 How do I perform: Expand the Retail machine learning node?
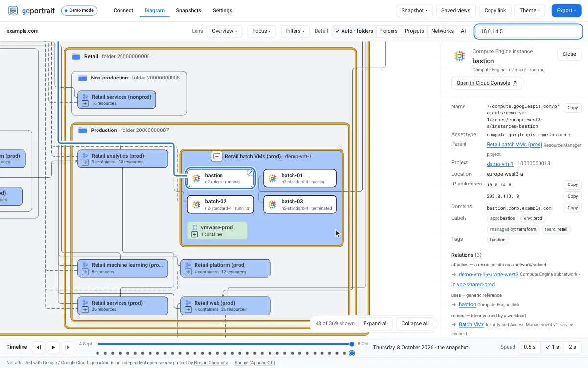(x=85, y=272)
